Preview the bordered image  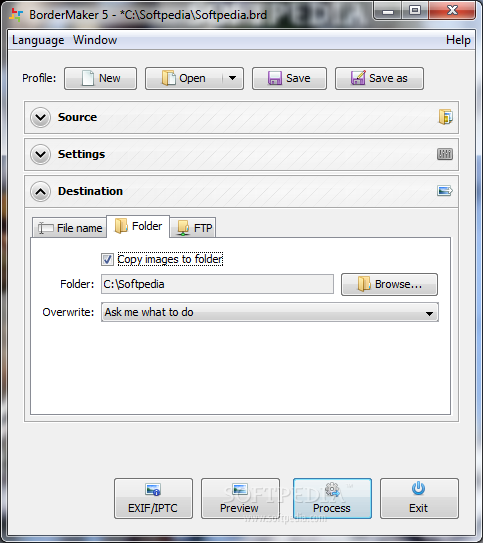[x=240, y=498]
